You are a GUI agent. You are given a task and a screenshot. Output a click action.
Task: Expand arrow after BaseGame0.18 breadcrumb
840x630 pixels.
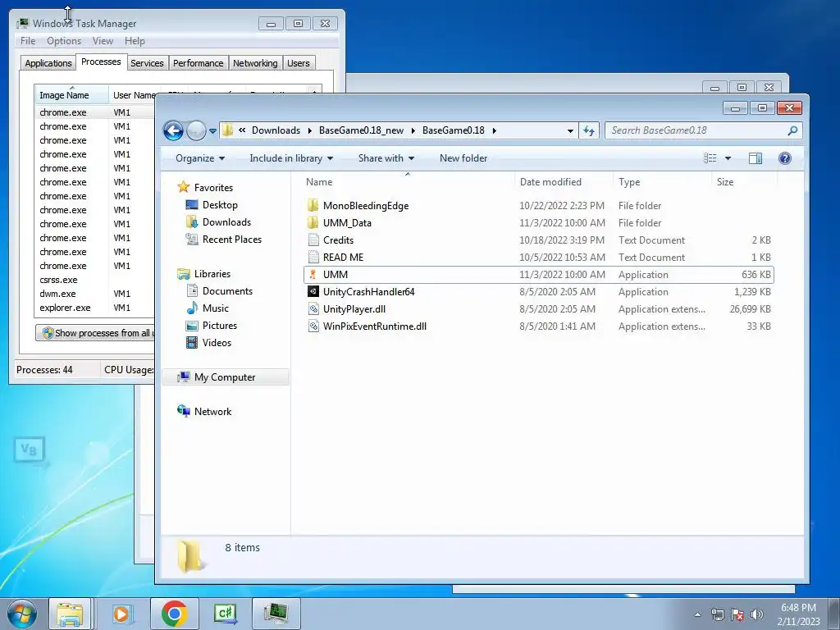click(494, 130)
